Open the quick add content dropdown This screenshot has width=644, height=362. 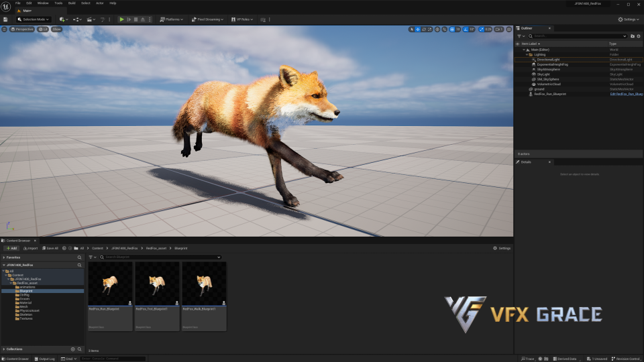coord(63,19)
